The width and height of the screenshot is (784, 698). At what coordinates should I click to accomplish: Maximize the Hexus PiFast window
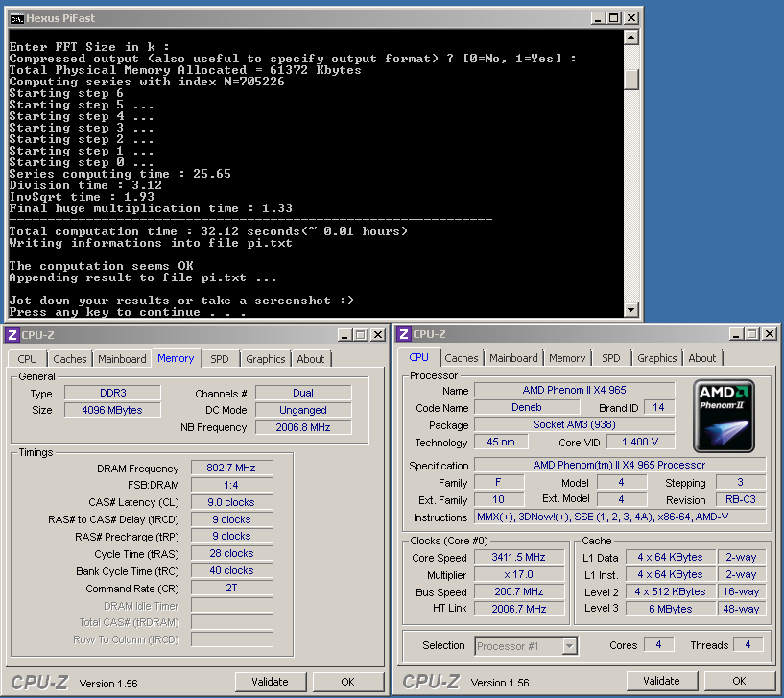(x=614, y=18)
